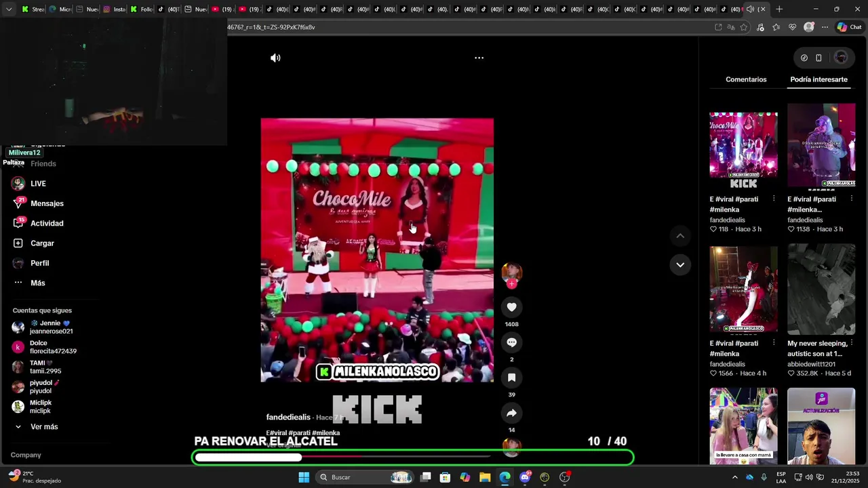
Task: Open Discord from the taskbar
Action: point(525,477)
